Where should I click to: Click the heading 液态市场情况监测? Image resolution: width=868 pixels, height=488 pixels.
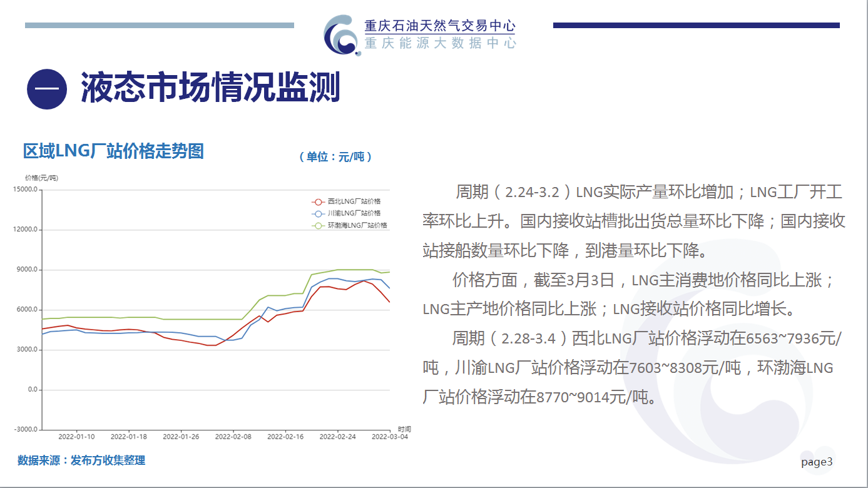210,88
